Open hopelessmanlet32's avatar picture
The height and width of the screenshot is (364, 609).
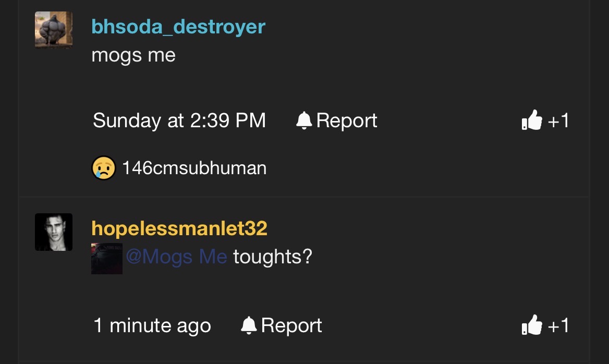coord(54,232)
